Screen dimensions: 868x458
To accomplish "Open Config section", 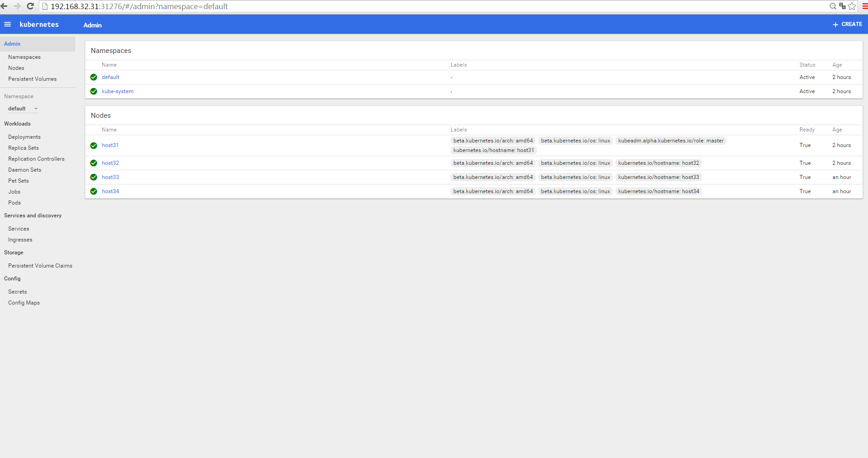I will [x=12, y=279].
